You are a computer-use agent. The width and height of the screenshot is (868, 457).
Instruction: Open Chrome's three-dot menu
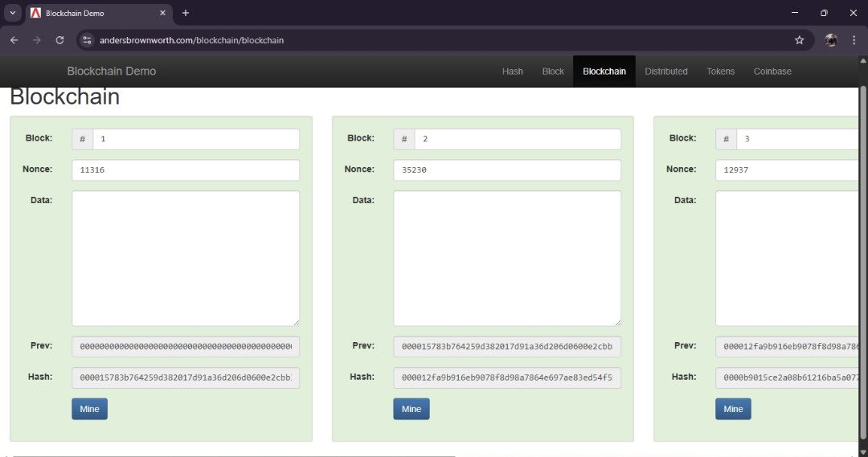(854, 40)
